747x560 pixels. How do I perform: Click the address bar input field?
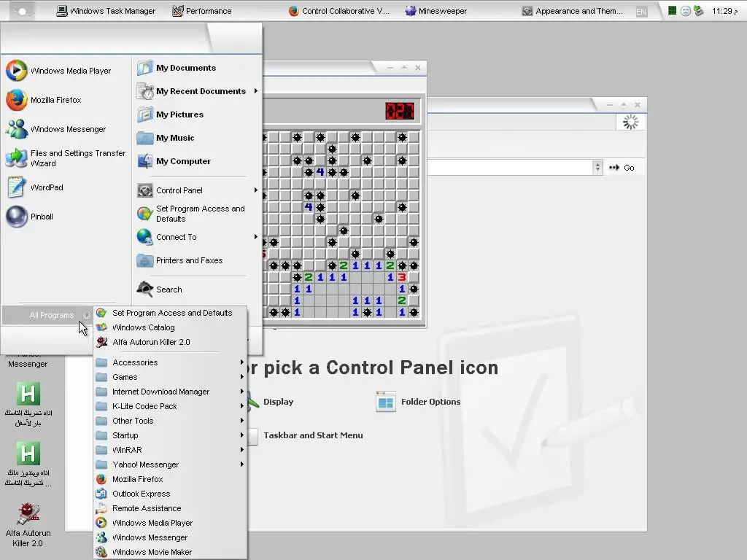510,167
